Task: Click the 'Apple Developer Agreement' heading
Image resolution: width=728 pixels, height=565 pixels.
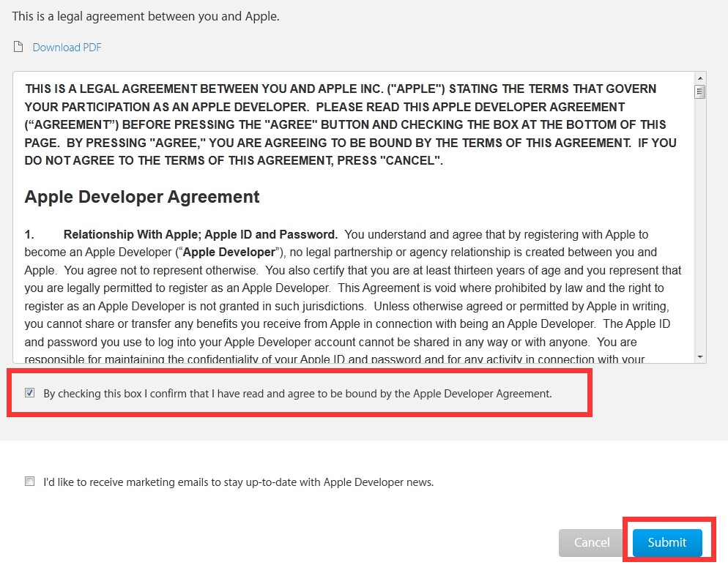Action: pyautogui.click(x=142, y=197)
